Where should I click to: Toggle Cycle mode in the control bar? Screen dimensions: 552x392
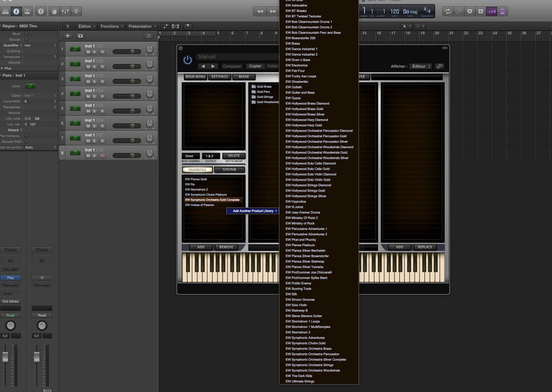(448, 12)
